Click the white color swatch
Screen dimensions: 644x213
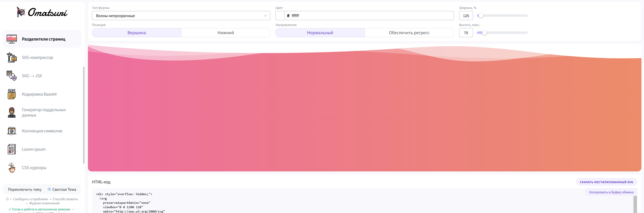click(280, 16)
